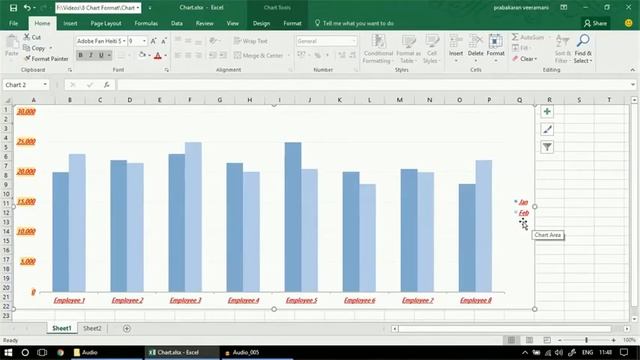Image resolution: width=640 pixels, height=360 pixels.
Task: Click the red Font Color A swatch
Action: [x=158, y=56]
